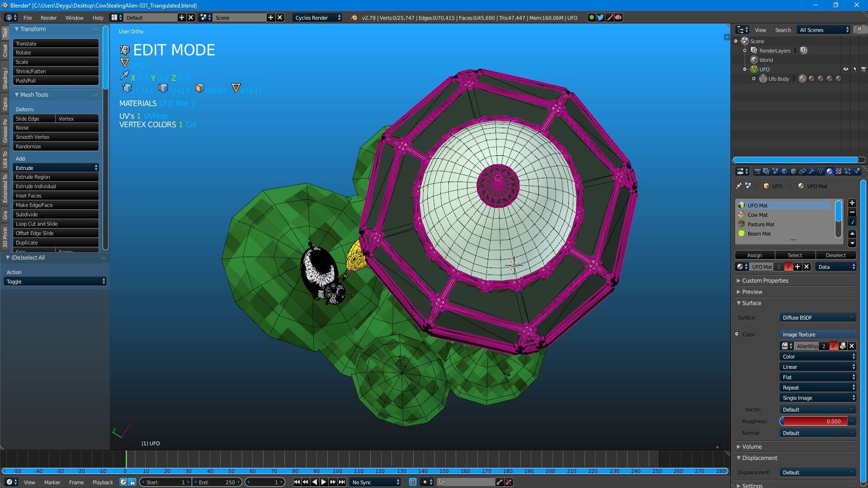Click the Assign material button

(x=755, y=255)
